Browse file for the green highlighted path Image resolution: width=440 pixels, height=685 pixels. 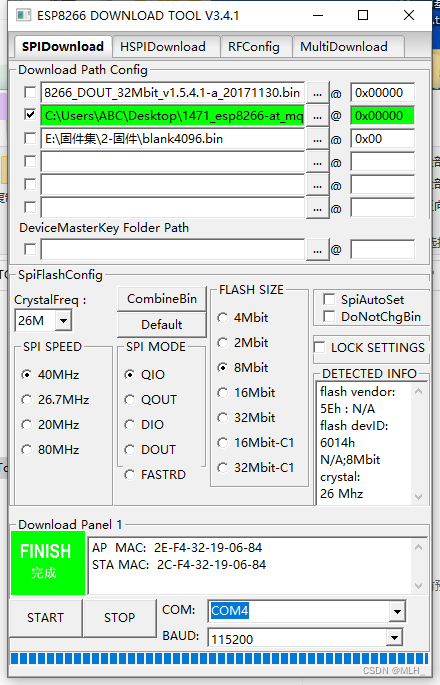(318, 116)
